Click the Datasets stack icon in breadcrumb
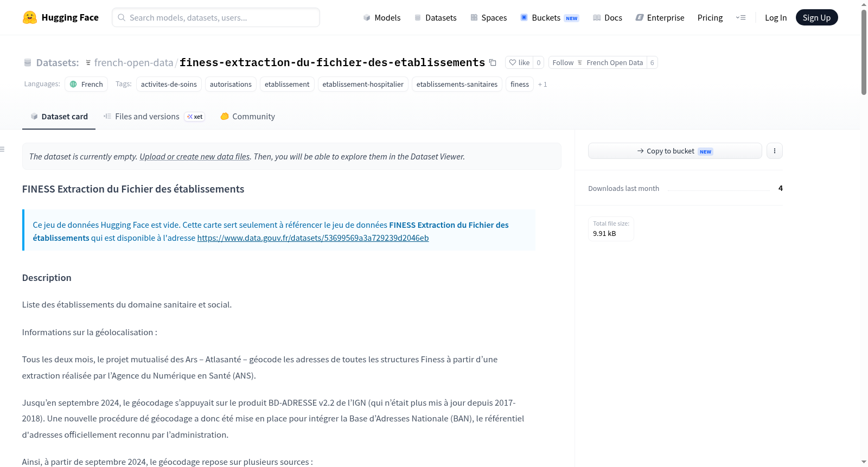Screen dimensions: 868x467 (28, 62)
